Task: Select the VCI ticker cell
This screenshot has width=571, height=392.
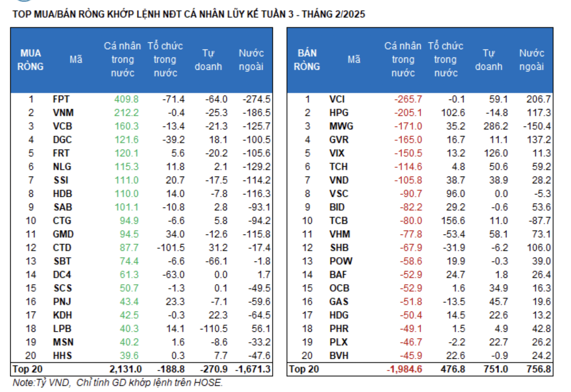Action: 337,100
